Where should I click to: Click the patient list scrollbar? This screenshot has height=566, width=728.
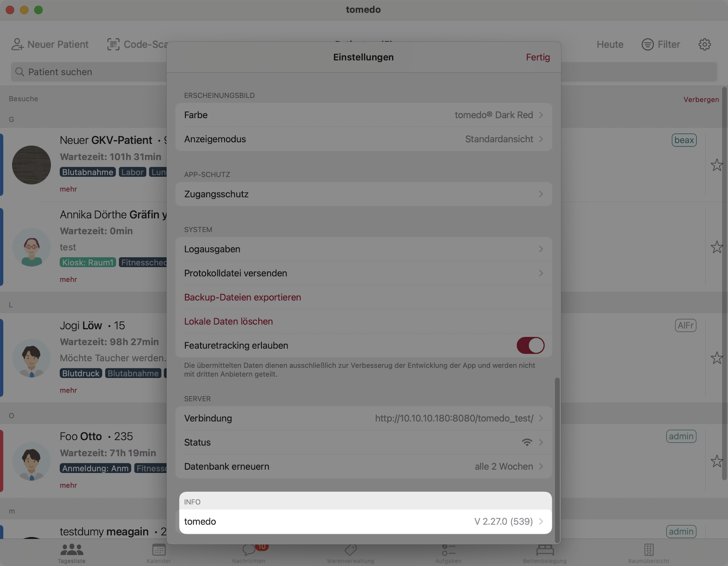tap(724, 283)
